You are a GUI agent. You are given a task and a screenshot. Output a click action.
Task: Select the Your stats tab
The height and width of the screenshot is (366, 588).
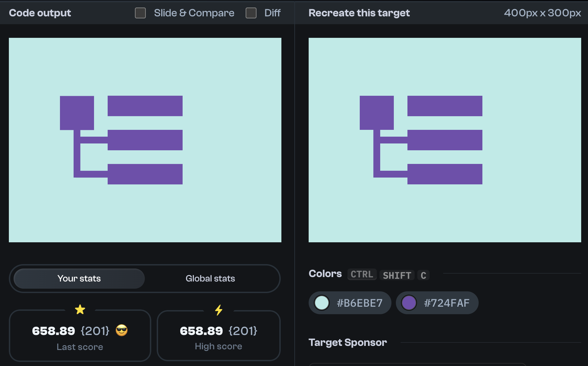click(79, 278)
